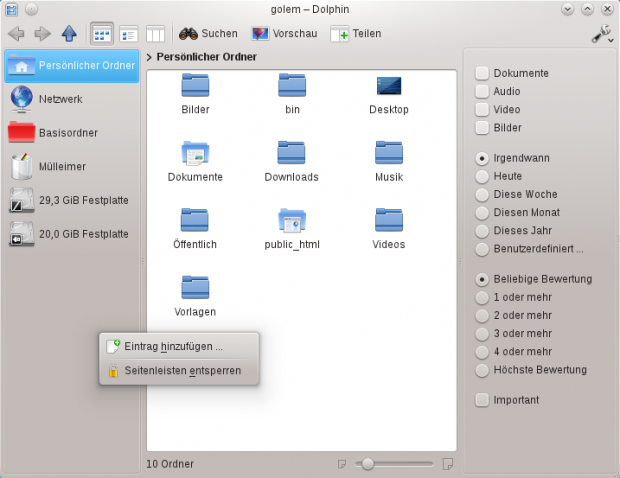
Task: Click the Back navigation arrow
Action: (16, 33)
